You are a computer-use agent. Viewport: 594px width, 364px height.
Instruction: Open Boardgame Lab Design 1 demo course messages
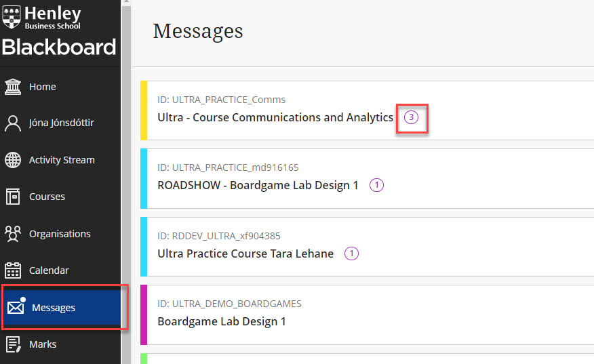222,321
